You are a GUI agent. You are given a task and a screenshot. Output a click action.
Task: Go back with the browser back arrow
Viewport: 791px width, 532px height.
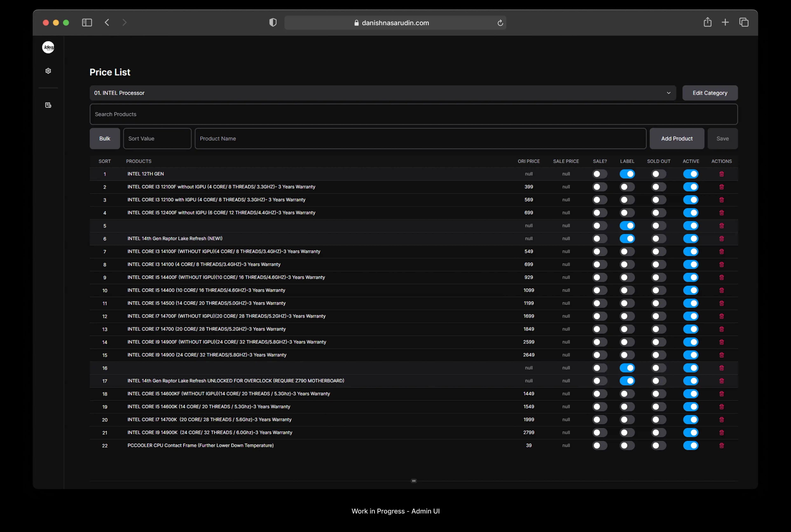pos(107,22)
